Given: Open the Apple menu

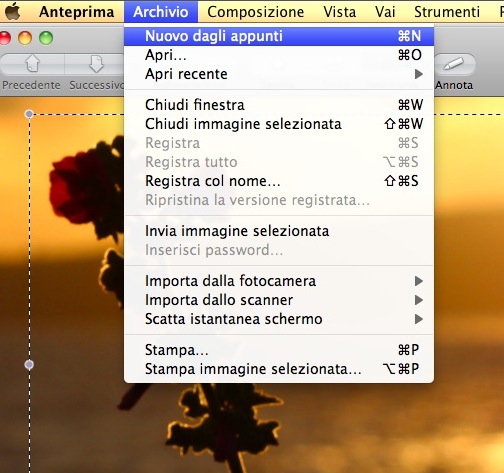Looking at the screenshot, I should [12, 11].
